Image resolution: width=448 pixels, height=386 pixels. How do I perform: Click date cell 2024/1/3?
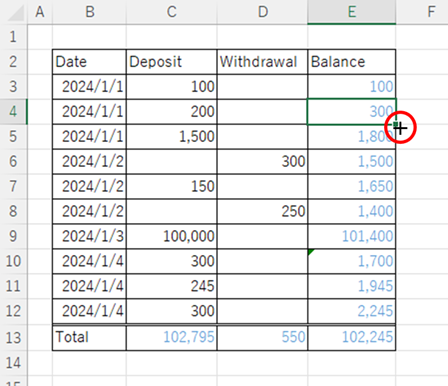(89, 236)
